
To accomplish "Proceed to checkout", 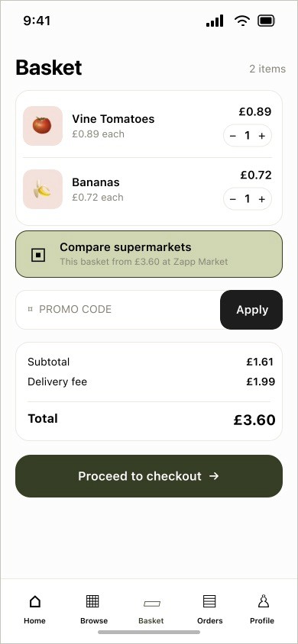I will pos(149,476).
